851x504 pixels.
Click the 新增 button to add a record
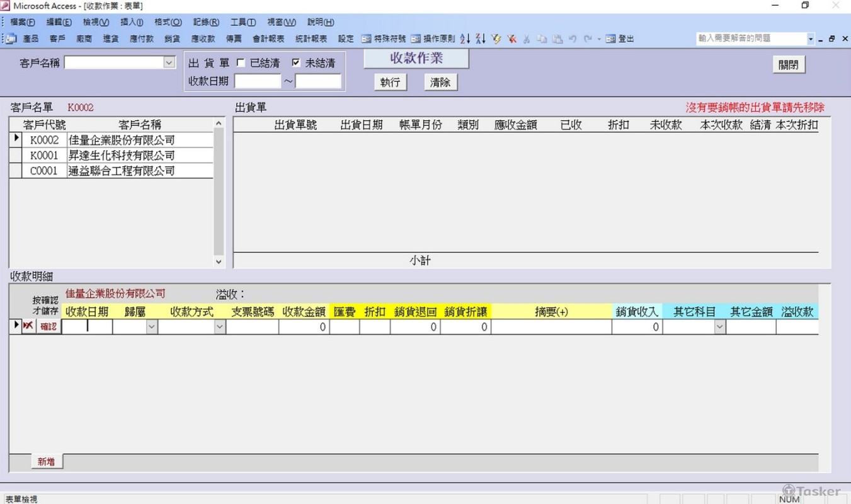click(46, 461)
